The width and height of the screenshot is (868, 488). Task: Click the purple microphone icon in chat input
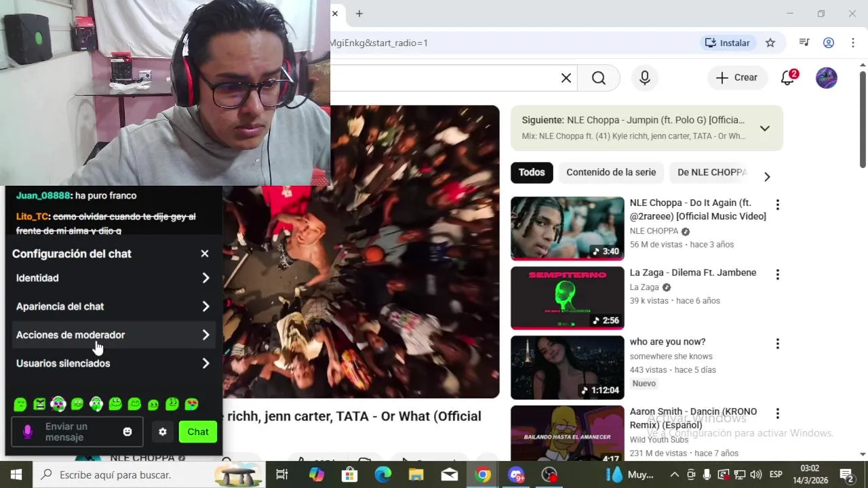(x=28, y=432)
